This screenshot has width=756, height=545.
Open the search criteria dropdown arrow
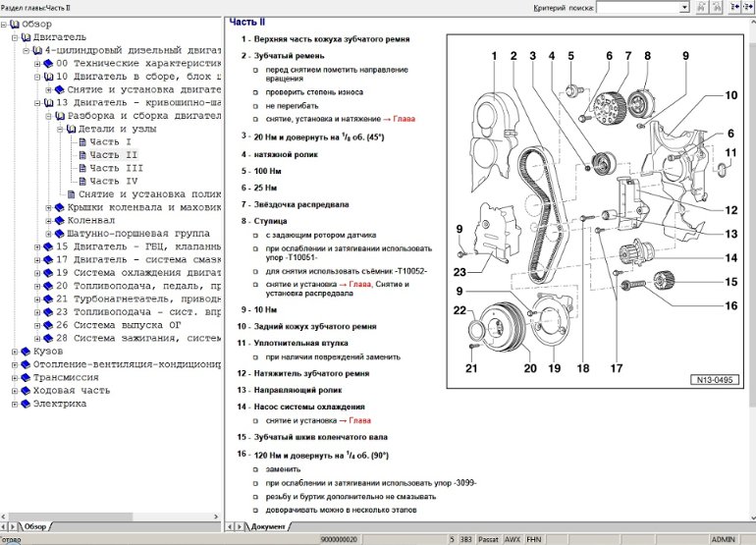(x=684, y=7)
